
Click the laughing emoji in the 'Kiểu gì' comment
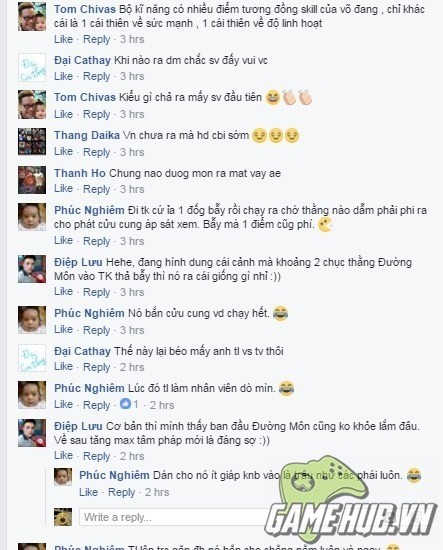point(273,98)
